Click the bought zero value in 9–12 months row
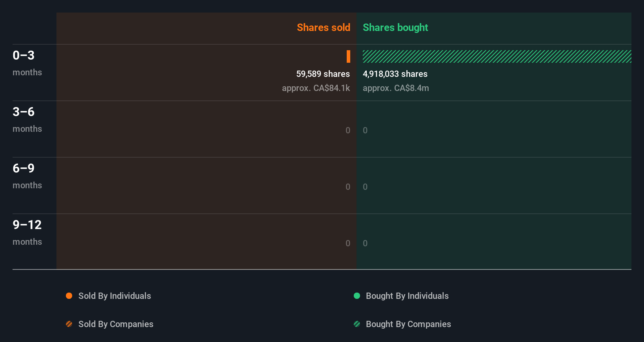Image resolution: width=644 pixels, height=342 pixels. coord(365,243)
